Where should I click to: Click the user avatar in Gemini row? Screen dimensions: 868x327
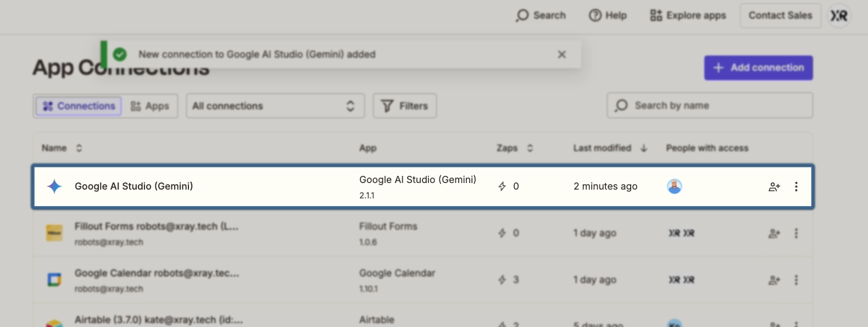[675, 186]
